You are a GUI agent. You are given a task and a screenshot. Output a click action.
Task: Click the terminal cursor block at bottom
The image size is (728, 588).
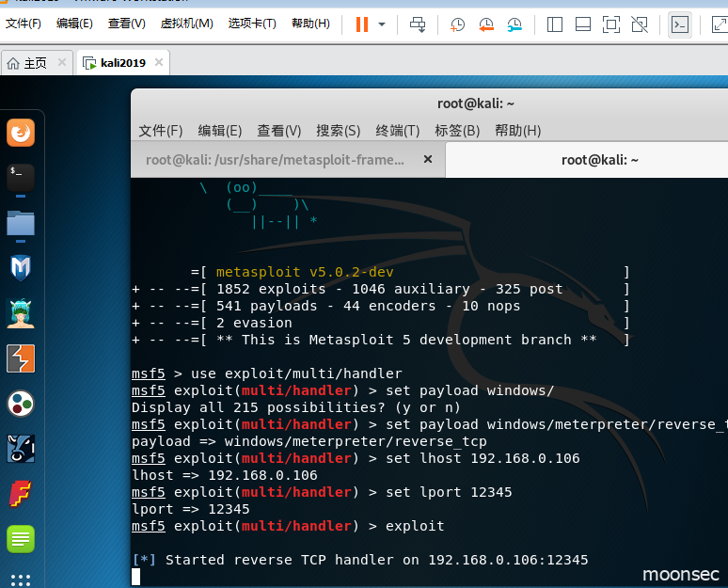[135, 577]
